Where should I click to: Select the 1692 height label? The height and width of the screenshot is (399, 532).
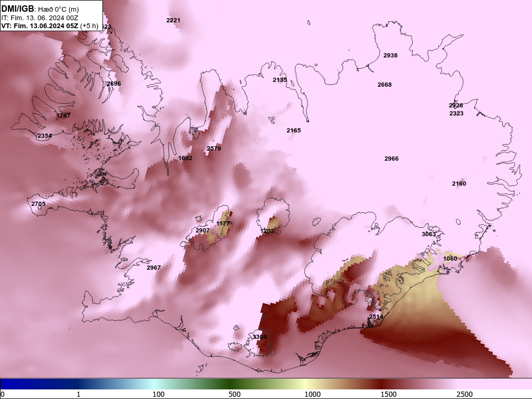185,158
